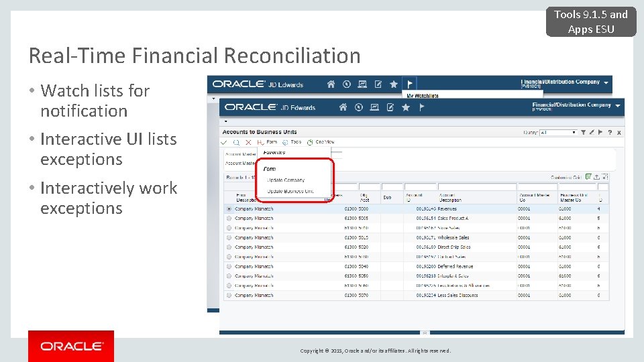Select radio button for Sales Product A row
The width and height of the screenshot is (644, 362).
point(229,219)
